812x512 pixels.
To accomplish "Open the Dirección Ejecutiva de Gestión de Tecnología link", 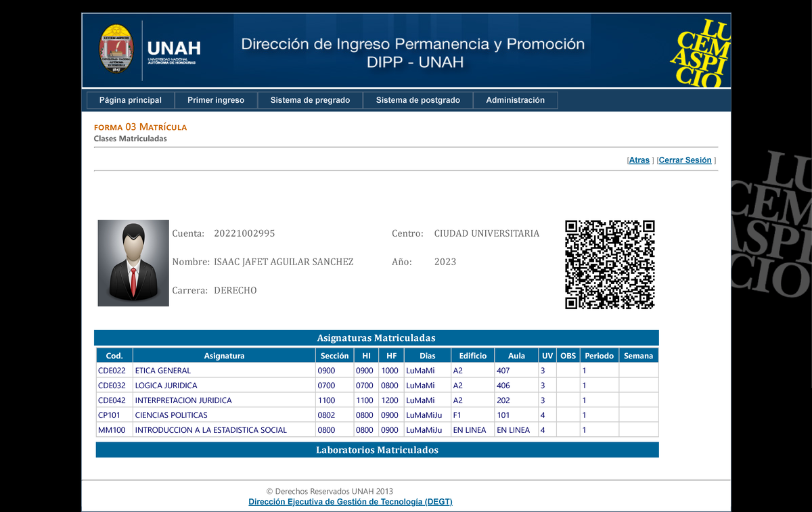I will coord(350,502).
